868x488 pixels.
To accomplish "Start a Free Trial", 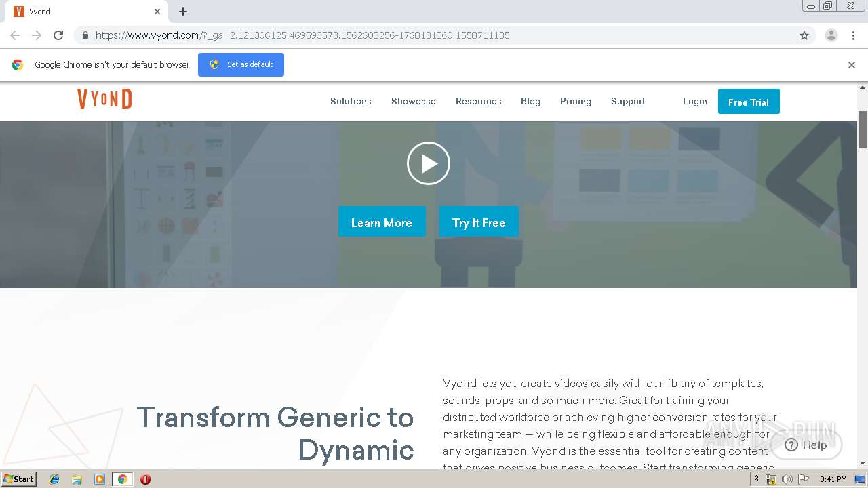I will pyautogui.click(x=749, y=102).
